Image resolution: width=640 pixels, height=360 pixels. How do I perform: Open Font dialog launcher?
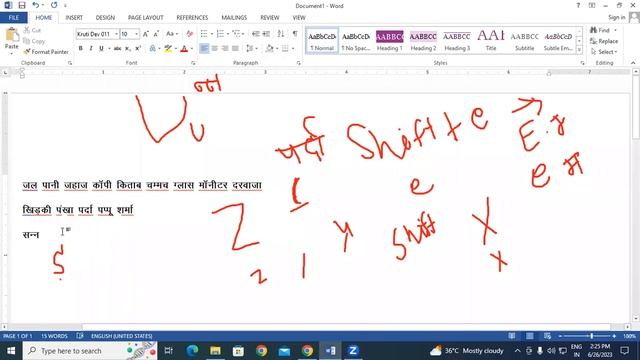[193, 63]
